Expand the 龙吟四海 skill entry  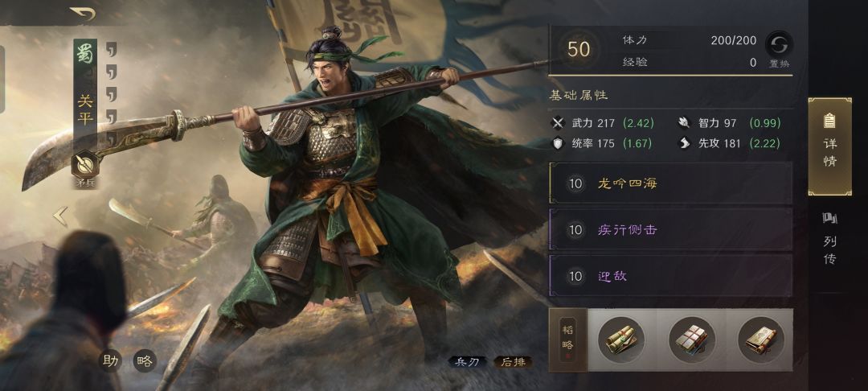pyautogui.click(x=670, y=183)
